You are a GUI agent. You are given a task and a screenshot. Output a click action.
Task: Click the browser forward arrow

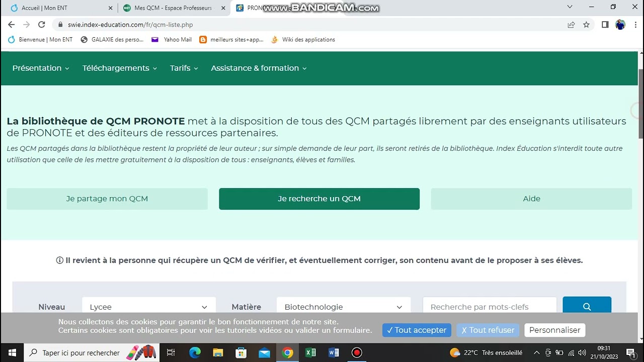coord(26,25)
